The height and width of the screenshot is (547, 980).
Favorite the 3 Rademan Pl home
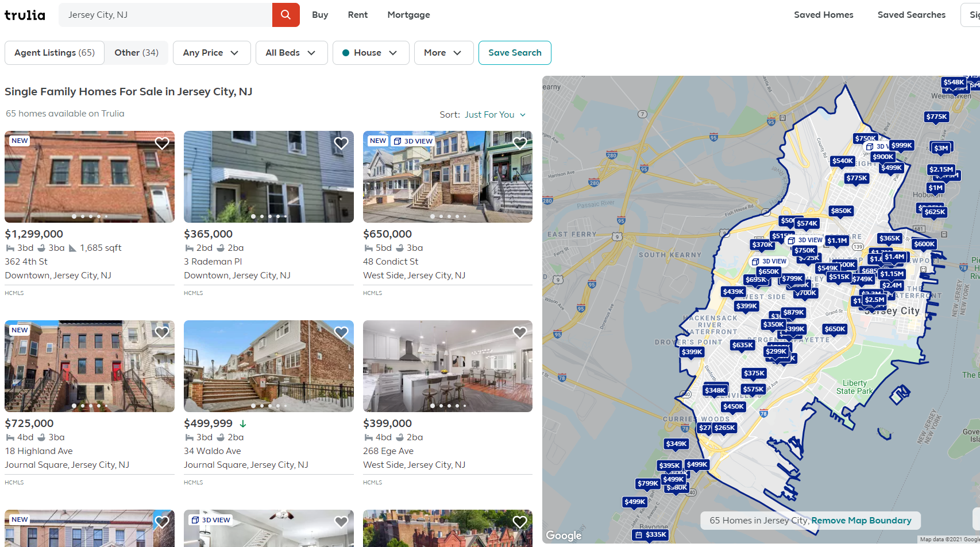(341, 143)
